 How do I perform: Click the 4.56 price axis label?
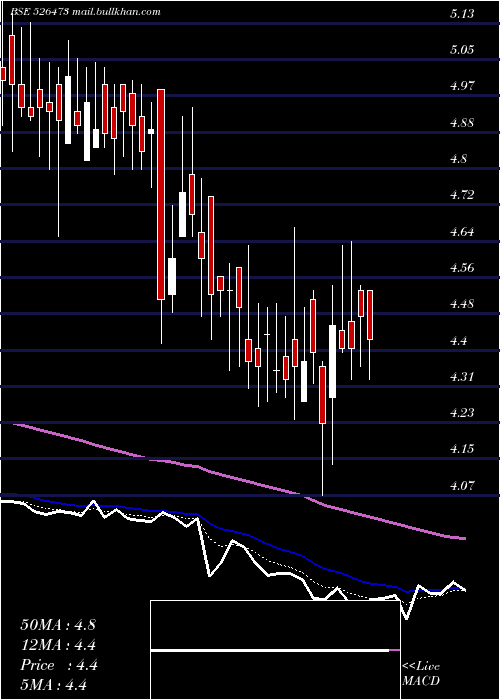[462, 268]
